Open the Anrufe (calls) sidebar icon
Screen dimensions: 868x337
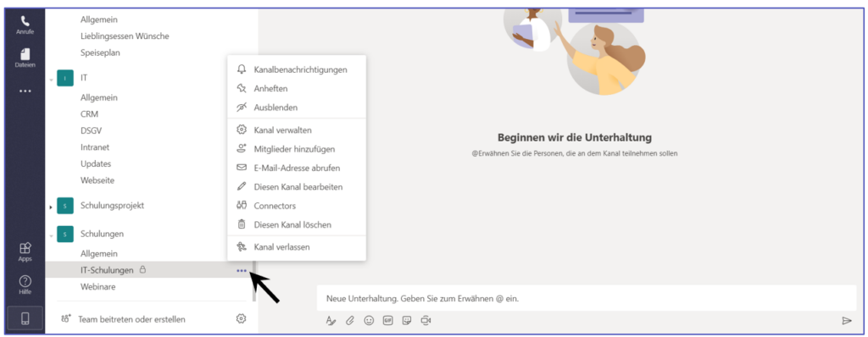(25, 25)
